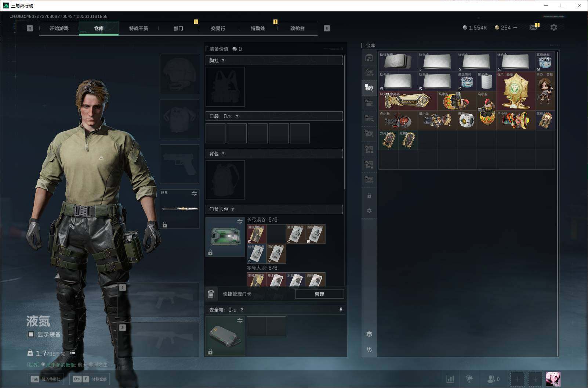Select the top warehouse container icon in sidebar
Screen dimensions: 588x388
tap(369, 58)
